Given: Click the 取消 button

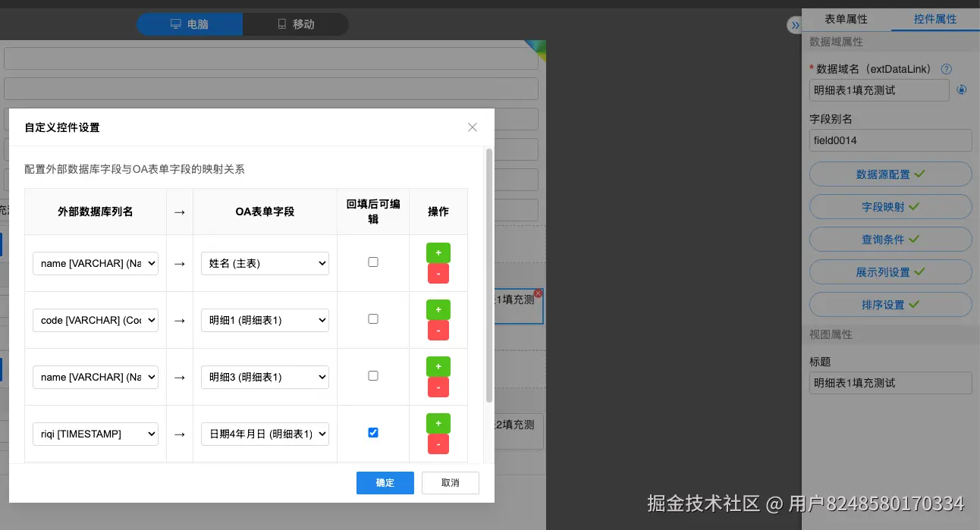Looking at the screenshot, I should pyautogui.click(x=451, y=483).
